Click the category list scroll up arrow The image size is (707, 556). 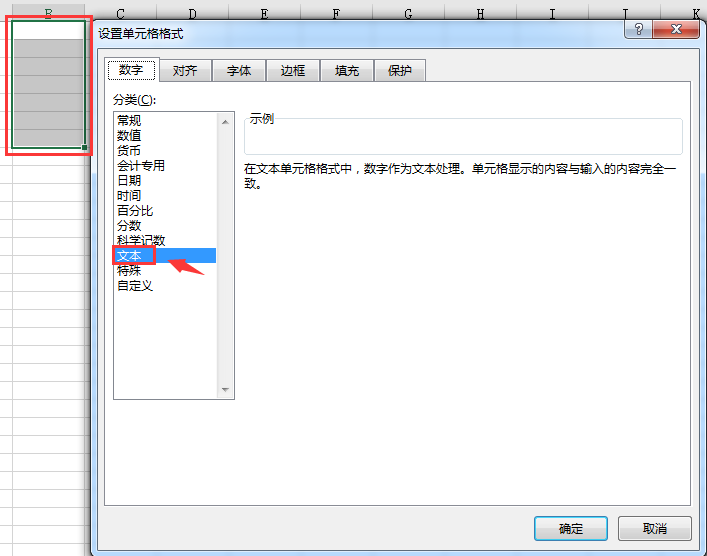(225, 122)
